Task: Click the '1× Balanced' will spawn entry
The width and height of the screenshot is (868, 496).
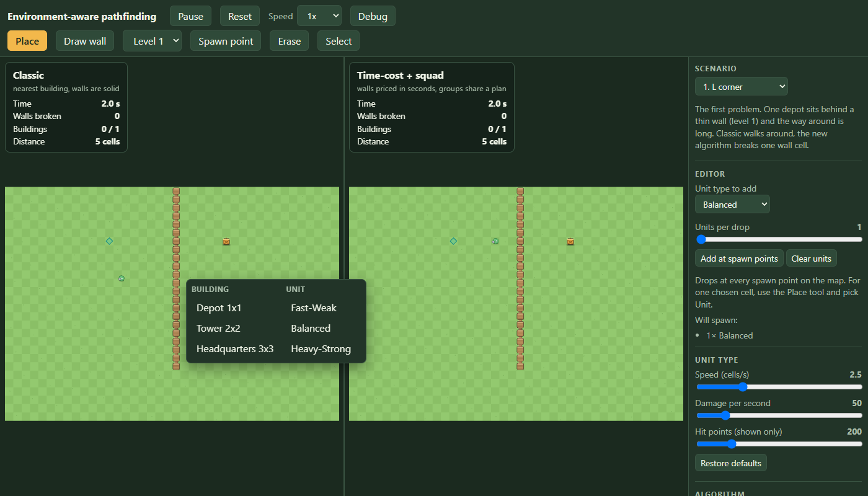Action: [x=730, y=335]
